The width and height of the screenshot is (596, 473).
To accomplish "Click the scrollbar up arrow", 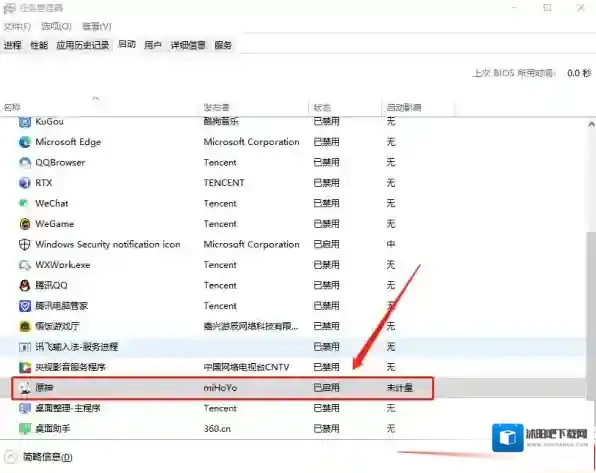I will 591,124.
